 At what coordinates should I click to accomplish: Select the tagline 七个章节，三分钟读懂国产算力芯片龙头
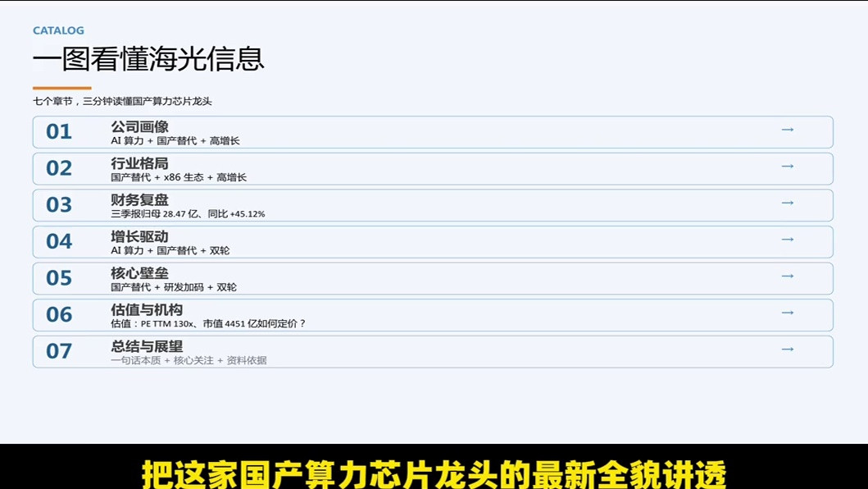coord(122,102)
